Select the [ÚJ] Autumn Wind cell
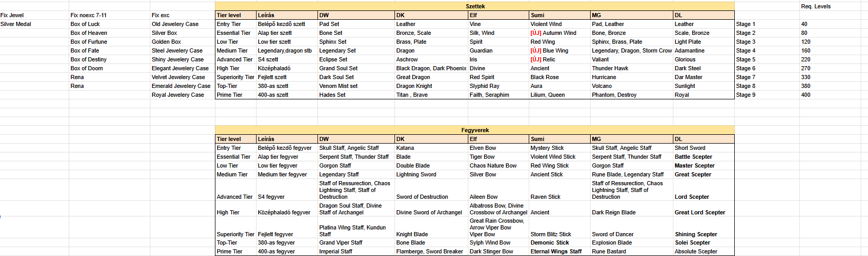 (x=553, y=33)
